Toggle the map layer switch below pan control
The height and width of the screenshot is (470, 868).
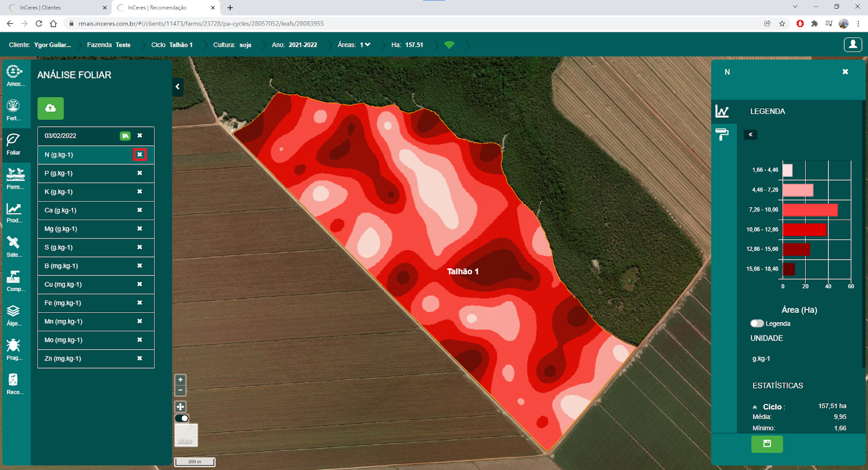pos(182,419)
